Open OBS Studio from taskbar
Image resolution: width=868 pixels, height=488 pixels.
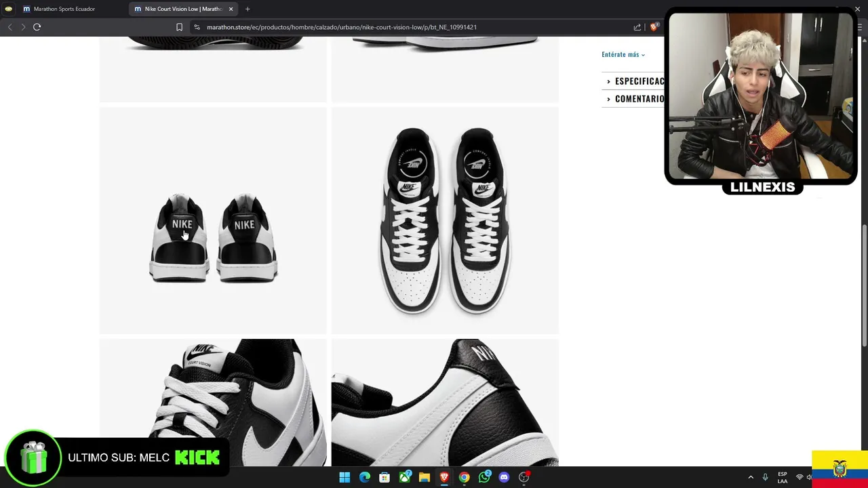coord(524,477)
